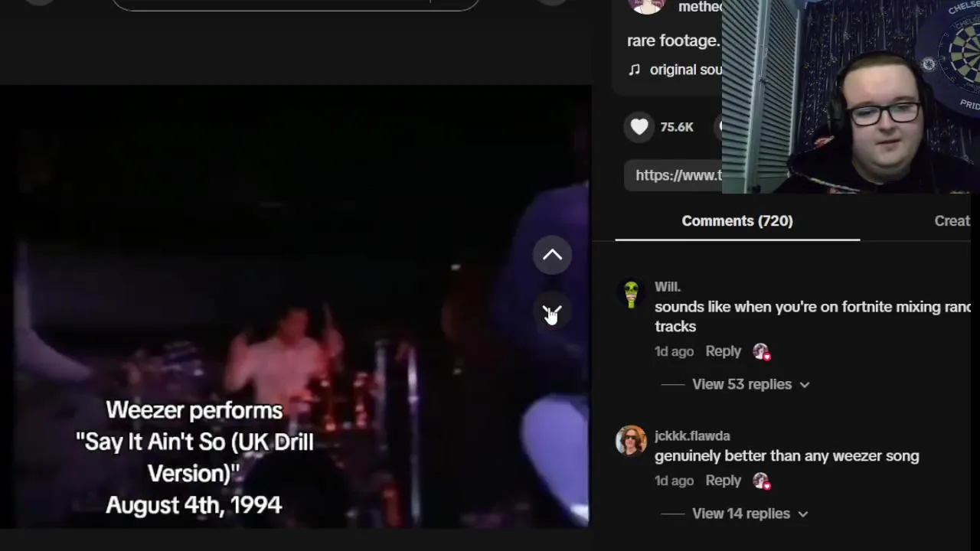Click the video URL copy field

[x=674, y=175]
